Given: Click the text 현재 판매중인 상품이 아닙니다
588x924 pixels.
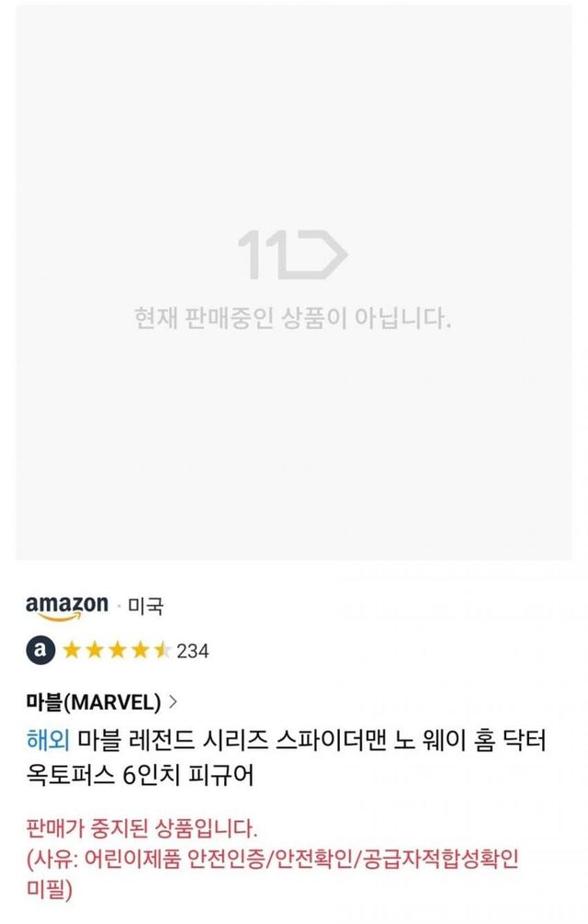Looking at the screenshot, I should (x=292, y=318).
